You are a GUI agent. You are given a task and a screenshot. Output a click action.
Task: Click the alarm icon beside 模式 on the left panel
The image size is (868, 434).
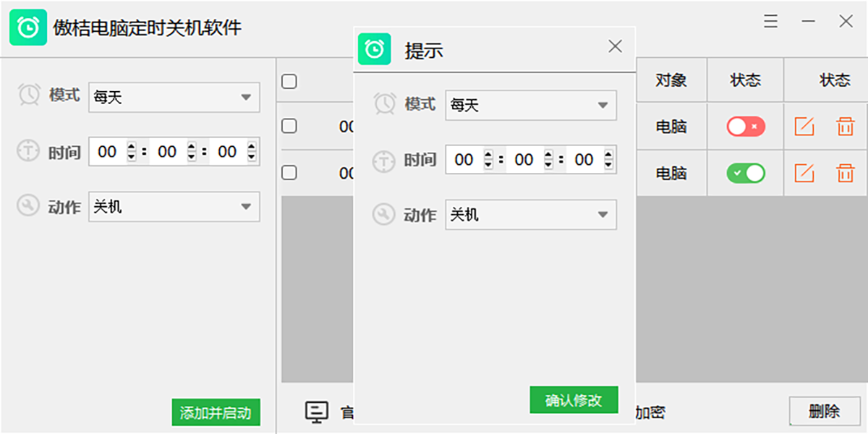tap(29, 94)
